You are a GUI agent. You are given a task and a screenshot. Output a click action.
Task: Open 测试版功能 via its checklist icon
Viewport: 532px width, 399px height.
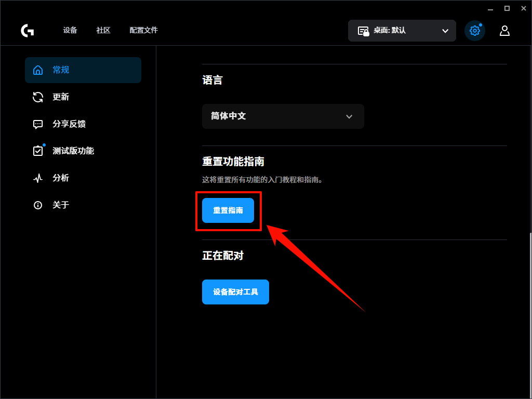37,151
